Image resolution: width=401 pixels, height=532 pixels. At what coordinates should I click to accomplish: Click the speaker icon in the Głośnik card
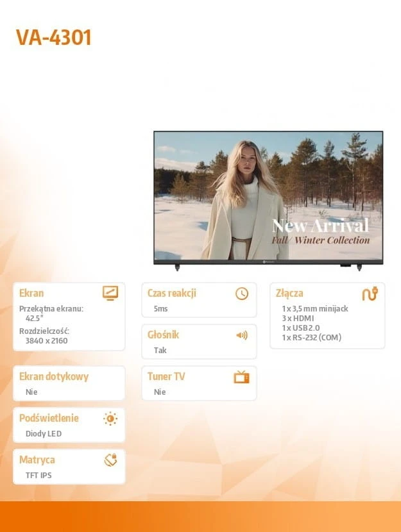[x=241, y=335]
